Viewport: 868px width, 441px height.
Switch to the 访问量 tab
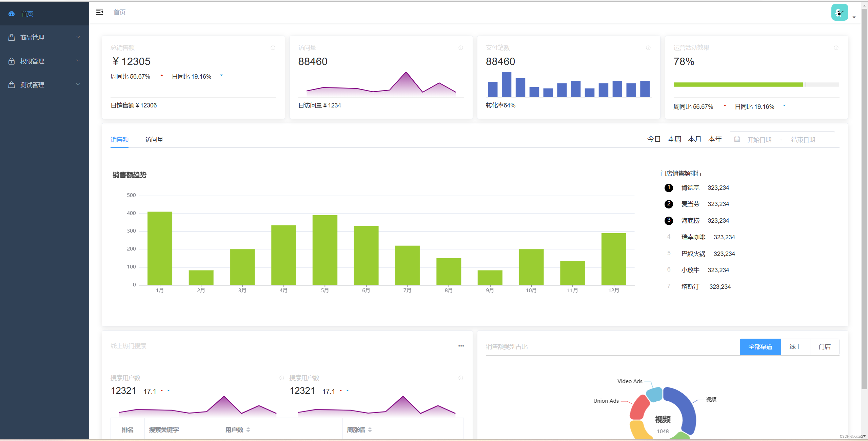click(154, 139)
